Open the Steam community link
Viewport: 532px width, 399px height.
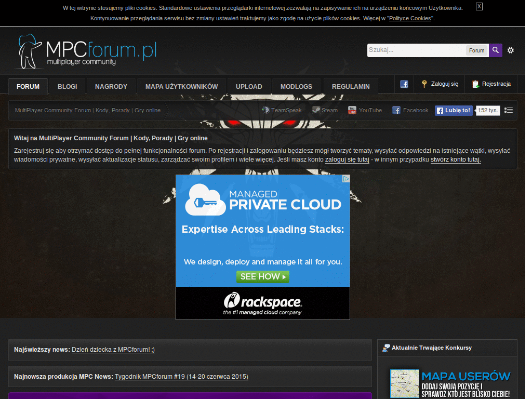click(x=325, y=110)
